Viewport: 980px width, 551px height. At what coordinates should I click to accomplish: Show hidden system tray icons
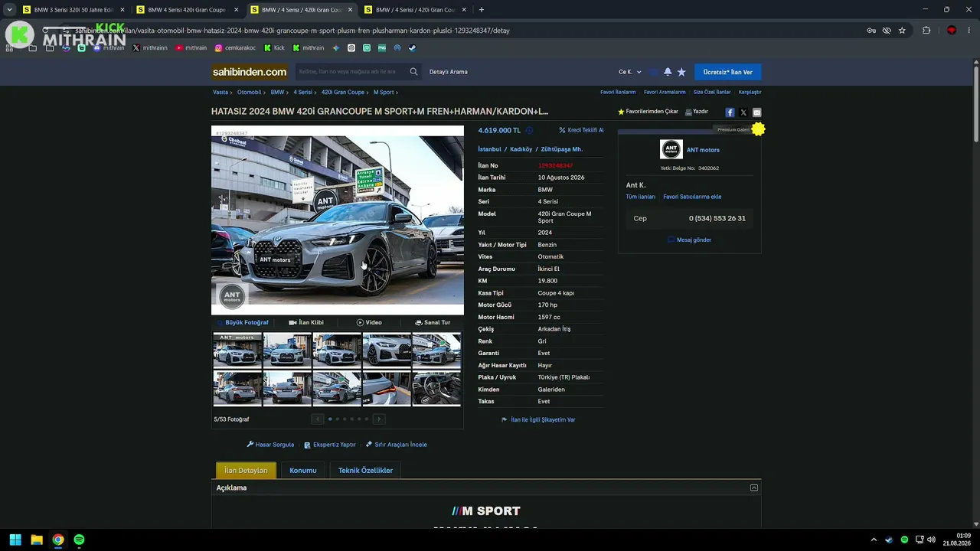(x=874, y=540)
